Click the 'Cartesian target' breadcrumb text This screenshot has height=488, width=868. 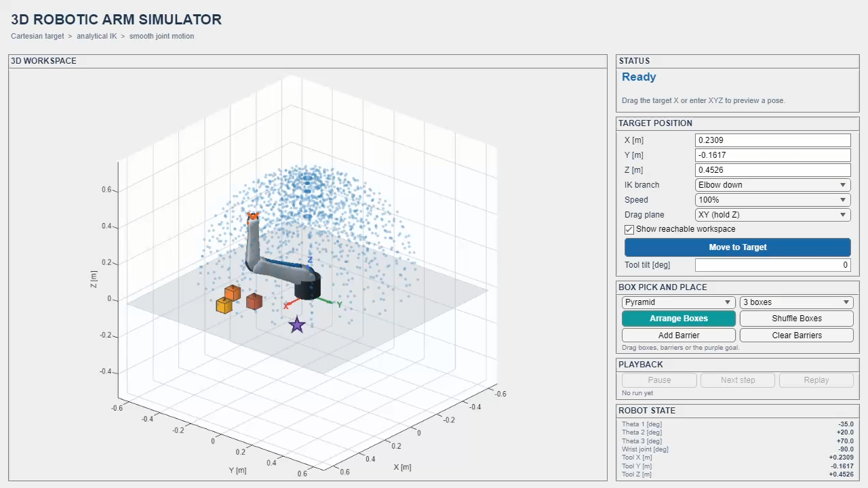click(x=37, y=36)
